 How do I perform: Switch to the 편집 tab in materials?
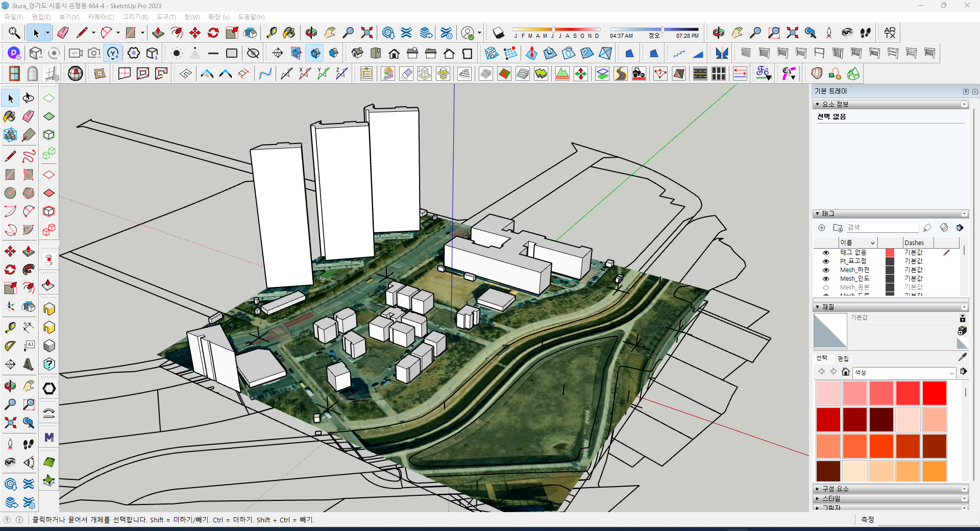[x=843, y=358]
